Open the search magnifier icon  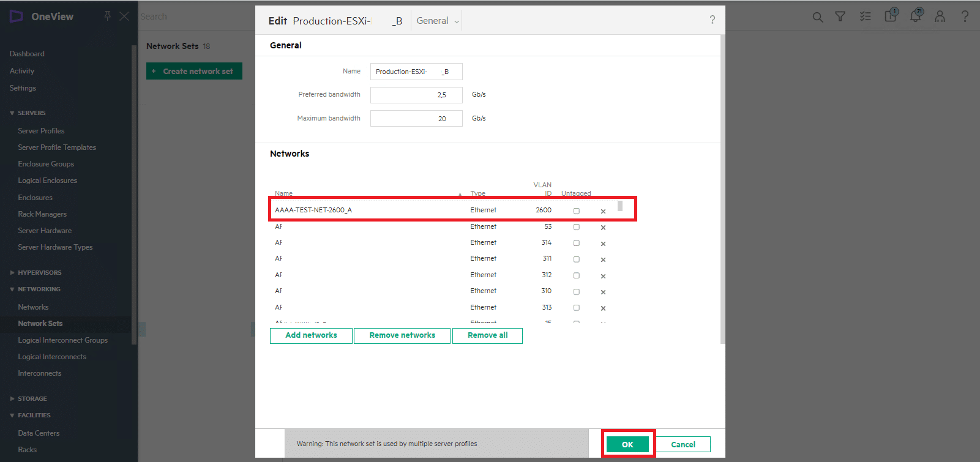(817, 17)
